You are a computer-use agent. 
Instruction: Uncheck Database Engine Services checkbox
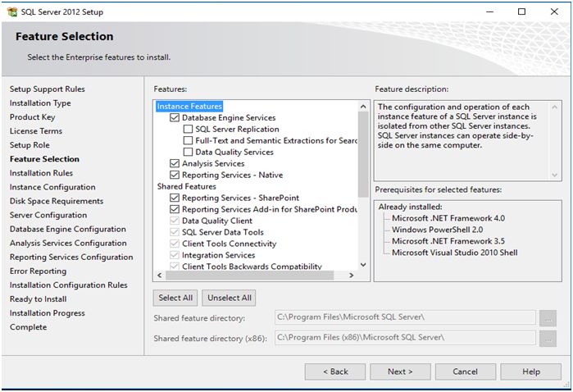coord(175,118)
